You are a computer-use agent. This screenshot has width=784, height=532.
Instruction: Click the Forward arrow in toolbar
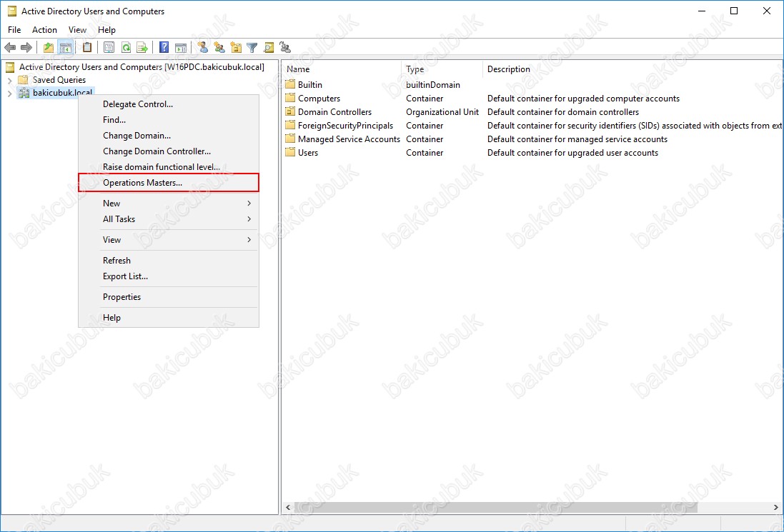(x=26, y=47)
